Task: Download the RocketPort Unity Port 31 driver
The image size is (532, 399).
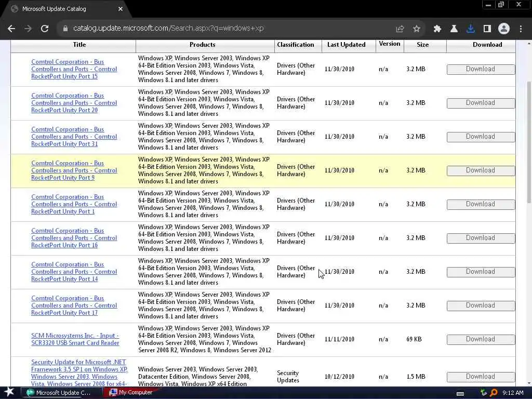Action: tap(481, 137)
